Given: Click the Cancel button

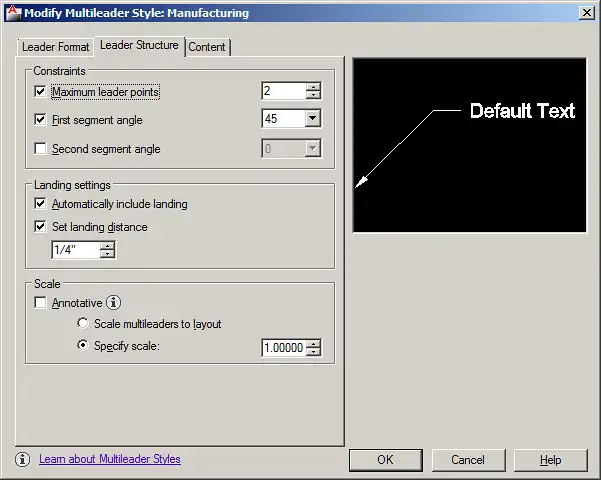Looking at the screenshot, I should (468, 460).
